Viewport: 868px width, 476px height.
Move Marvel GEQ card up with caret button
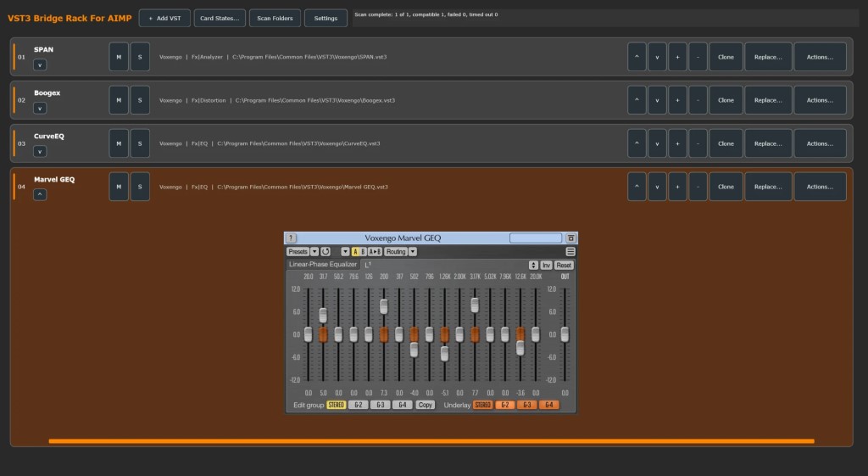tap(637, 187)
